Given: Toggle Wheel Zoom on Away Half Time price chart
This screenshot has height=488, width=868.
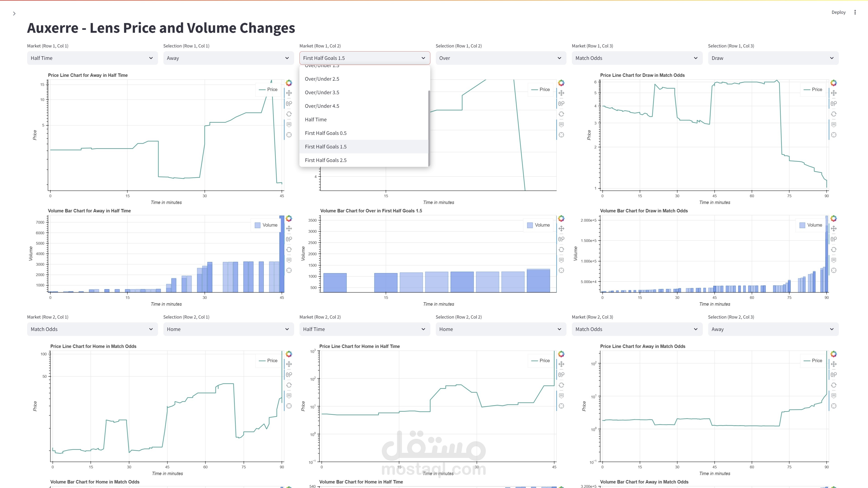Looking at the screenshot, I should 289,104.
